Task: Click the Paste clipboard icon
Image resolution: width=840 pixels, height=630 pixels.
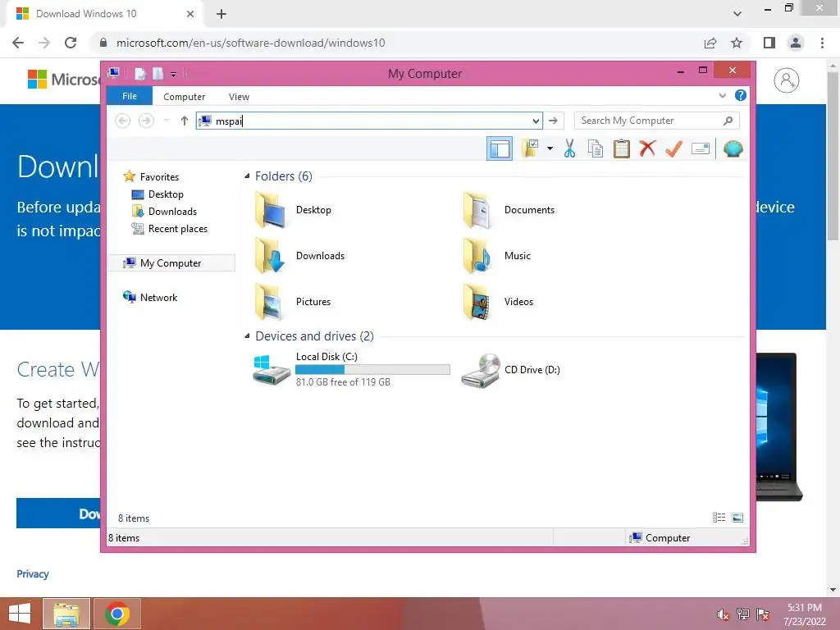Action: point(622,149)
